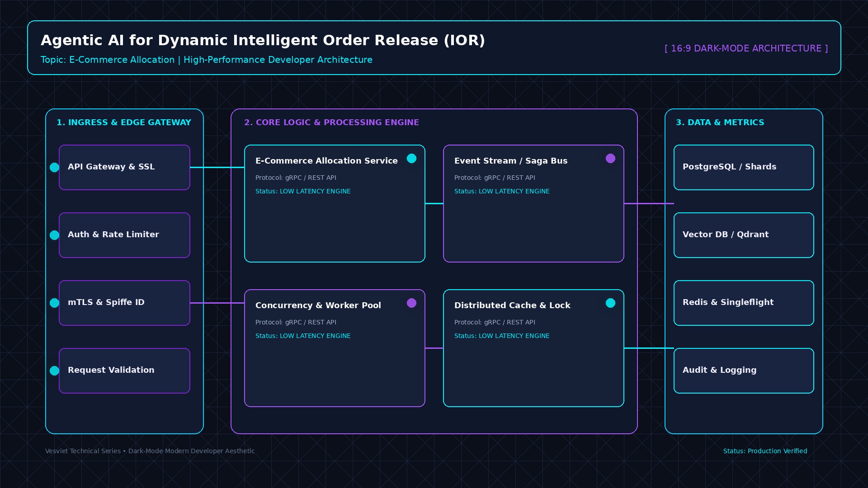
Task: Click the [ 16:9 DARK-MODE ARCHITECTURE ] tag
Action: 746,48
